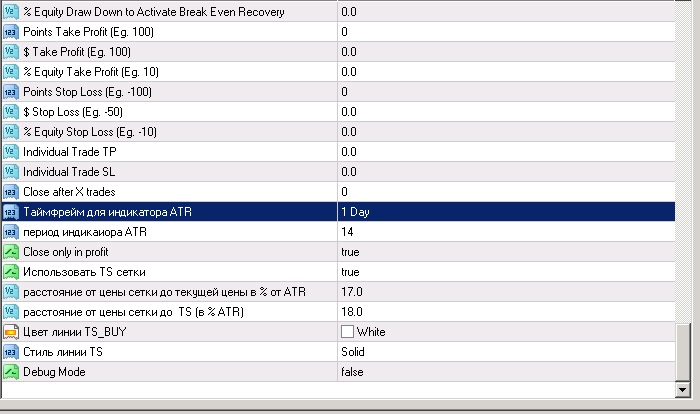
Task: Edit Individual Trade TP value
Action: (506, 152)
